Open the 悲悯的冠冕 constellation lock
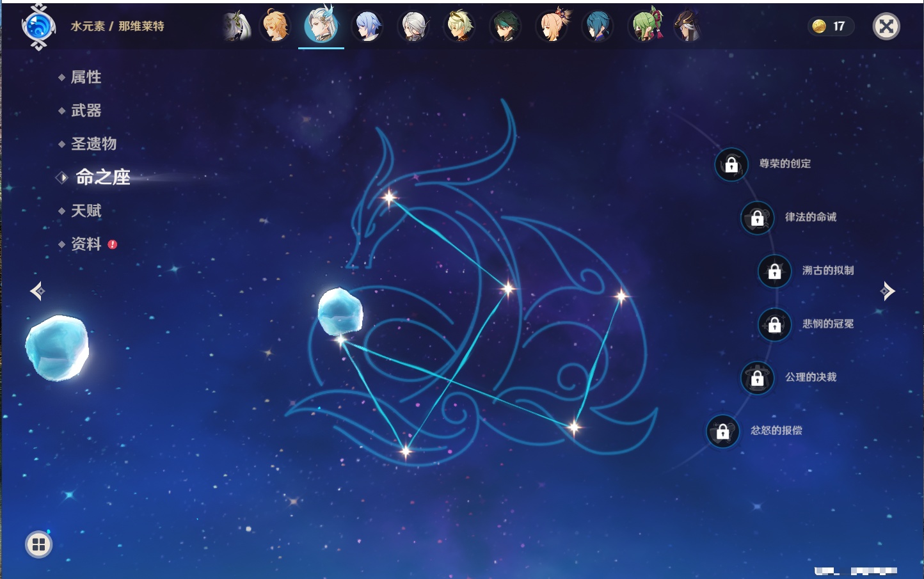 tap(774, 324)
